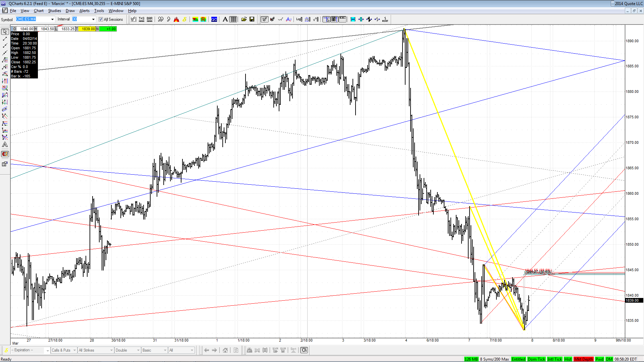Click the Mkt Depth status indicator

click(x=583, y=359)
